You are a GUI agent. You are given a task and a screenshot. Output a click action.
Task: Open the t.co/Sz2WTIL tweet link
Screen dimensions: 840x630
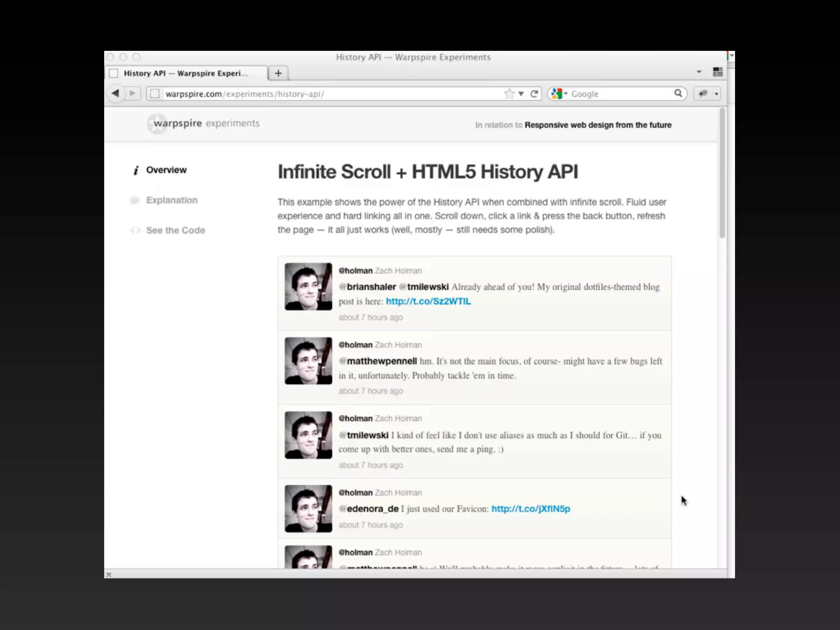(428, 301)
